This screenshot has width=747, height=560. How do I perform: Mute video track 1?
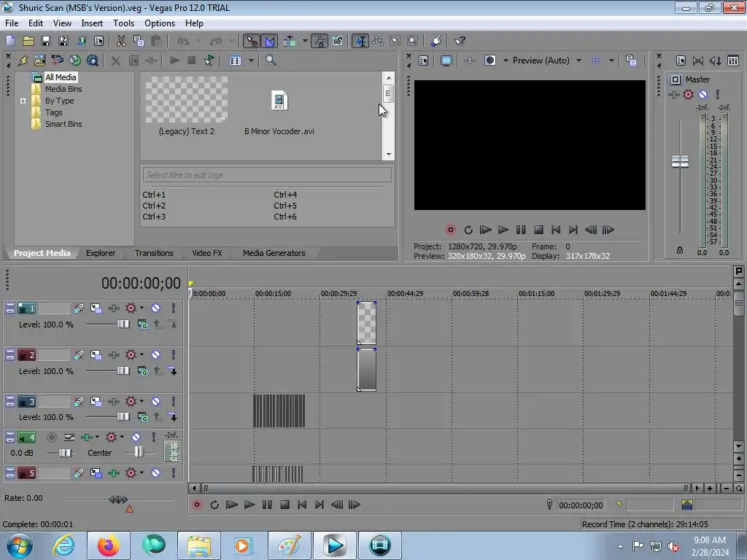(x=156, y=308)
